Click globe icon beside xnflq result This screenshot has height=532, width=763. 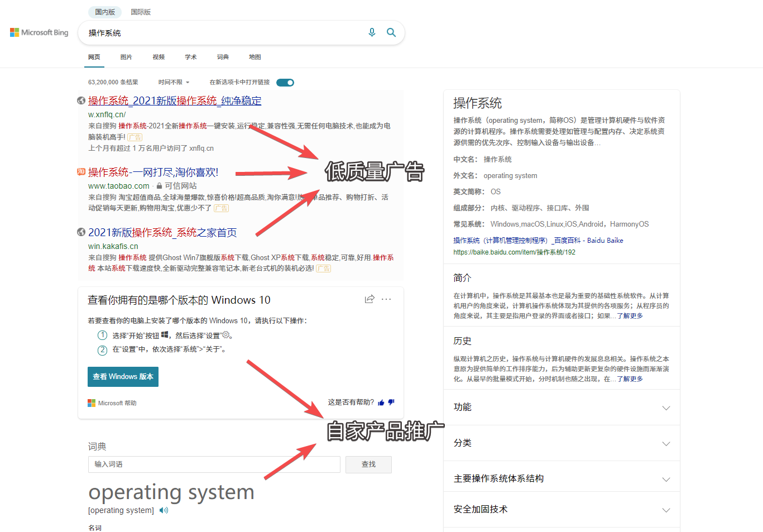[81, 100]
